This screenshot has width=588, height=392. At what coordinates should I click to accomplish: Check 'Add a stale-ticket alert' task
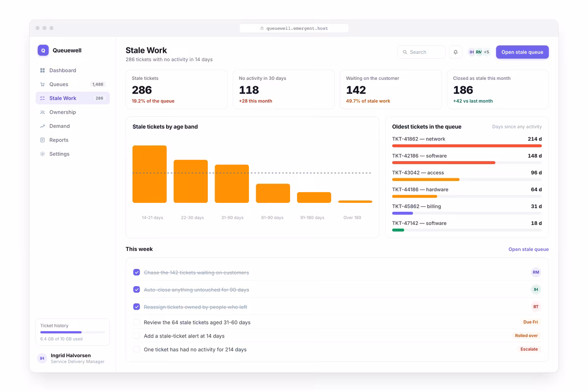(137, 336)
